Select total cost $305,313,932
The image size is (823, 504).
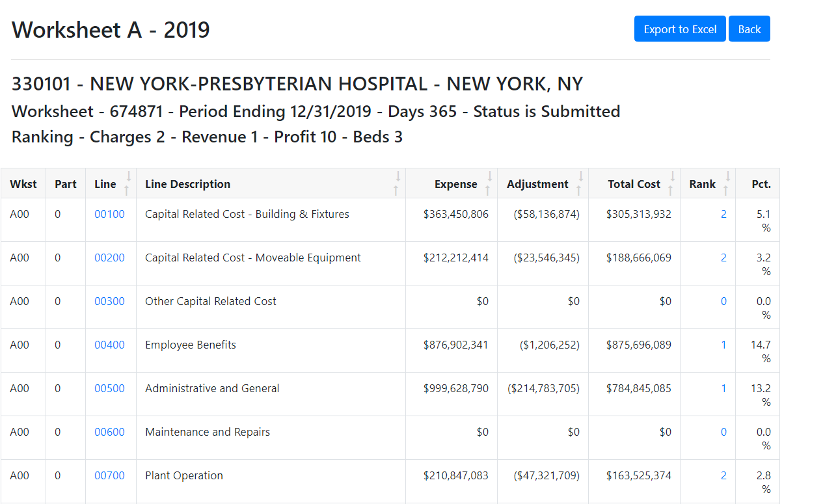[639, 214]
